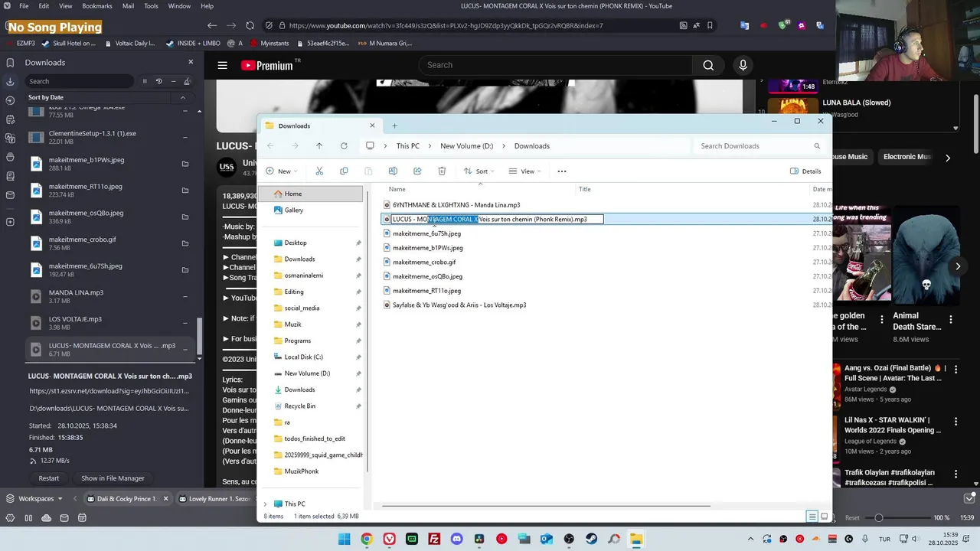Pause all downloads in Vivaldi Downloads panel
The image size is (980, 551).
click(144, 81)
